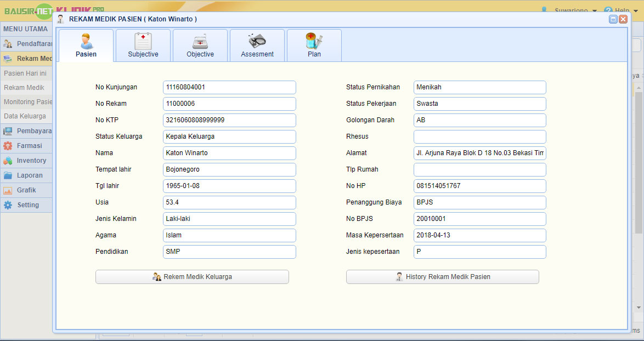This screenshot has width=644, height=341.
Task: Click the Farmasi sidebar icon
Action: (8, 146)
